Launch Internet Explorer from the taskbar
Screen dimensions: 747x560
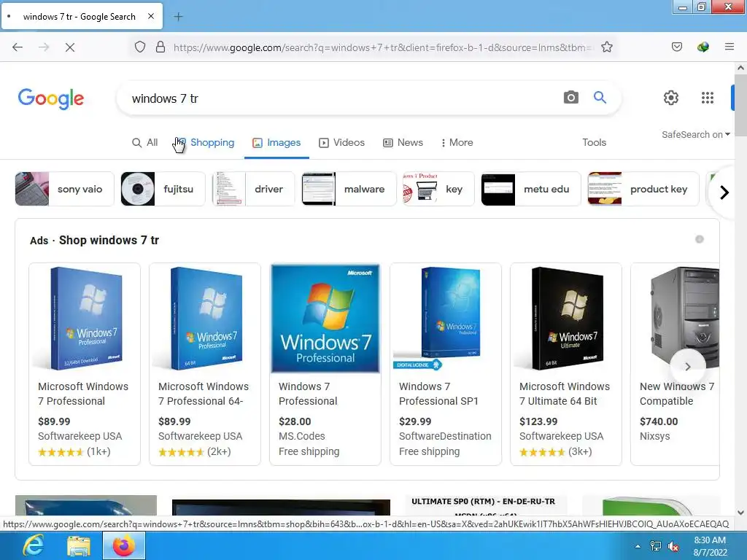[x=34, y=545]
